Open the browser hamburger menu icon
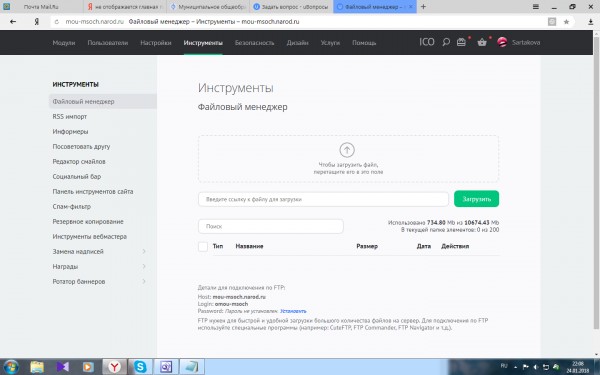 [x=536, y=7]
